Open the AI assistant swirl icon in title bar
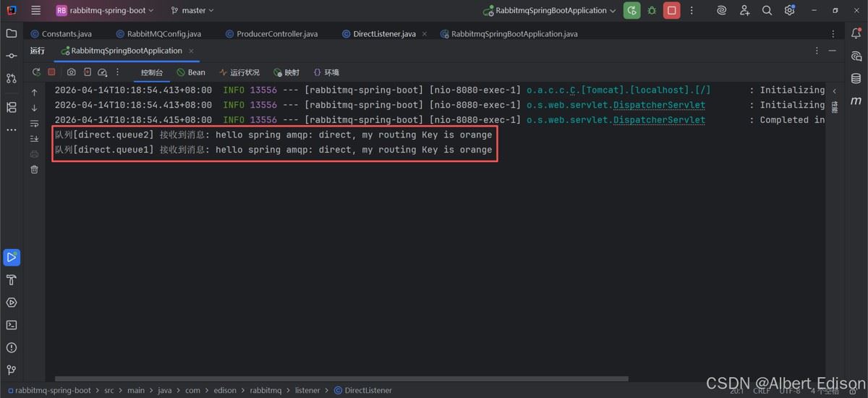This screenshot has height=398, width=868. click(x=721, y=11)
